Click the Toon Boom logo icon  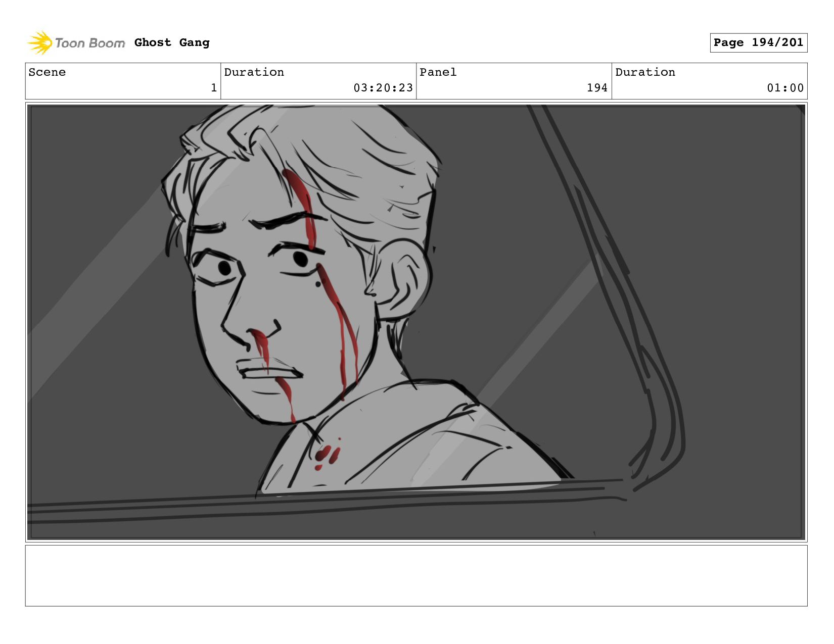(39, 43)
